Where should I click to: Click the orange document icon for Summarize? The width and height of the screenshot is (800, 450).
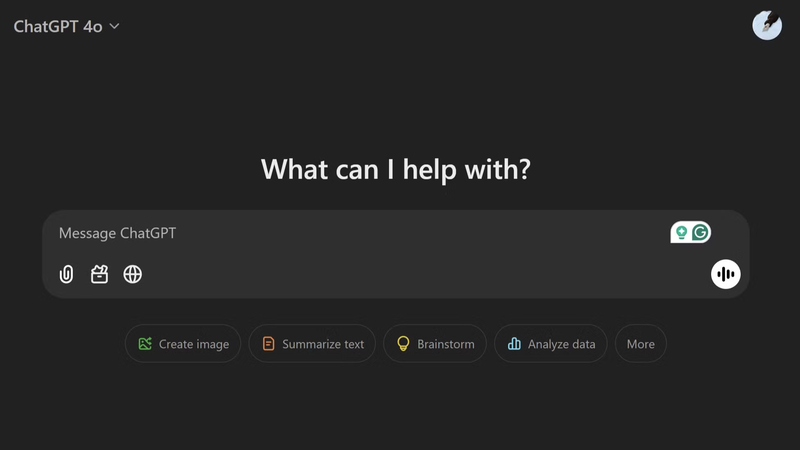coord(268,344)
